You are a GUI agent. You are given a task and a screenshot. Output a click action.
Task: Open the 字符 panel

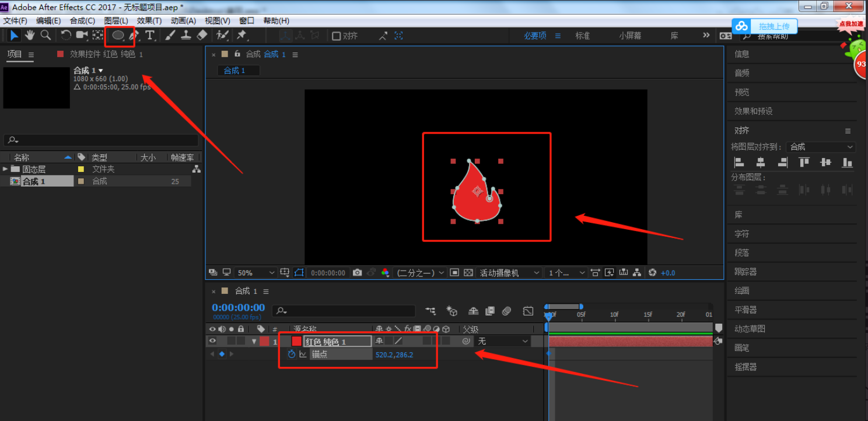pos(741,234)
